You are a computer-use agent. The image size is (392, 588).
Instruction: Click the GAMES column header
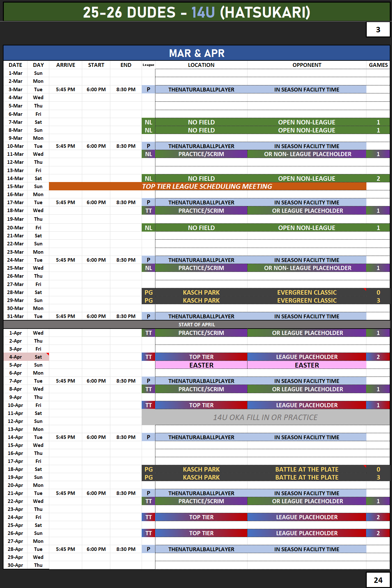point(378,65)
